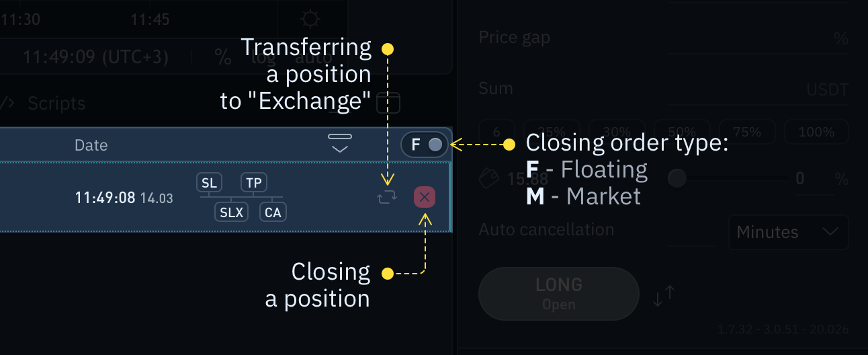Select the 50% sum preset
The image size is (868, 355).
pyautogui.click(x=682, y=132)
